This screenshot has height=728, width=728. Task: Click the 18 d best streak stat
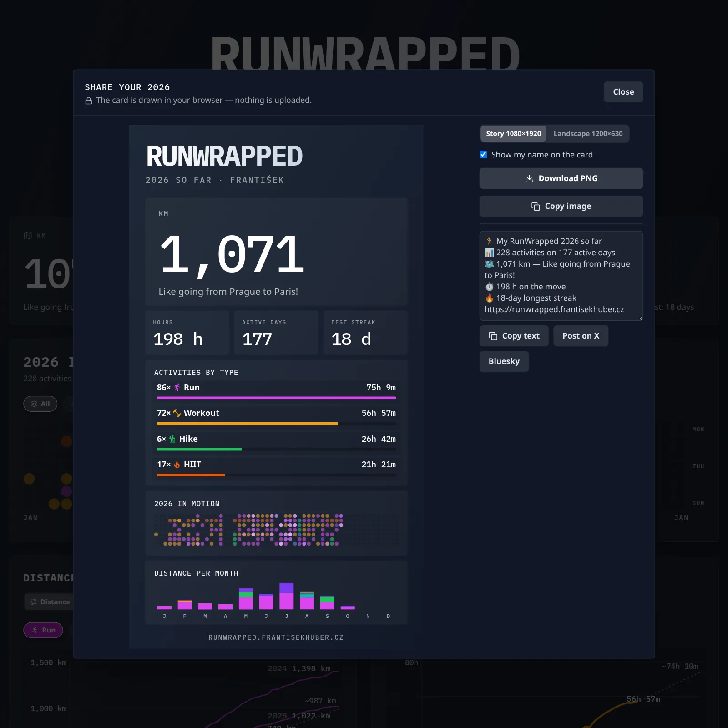click(365, 333)
